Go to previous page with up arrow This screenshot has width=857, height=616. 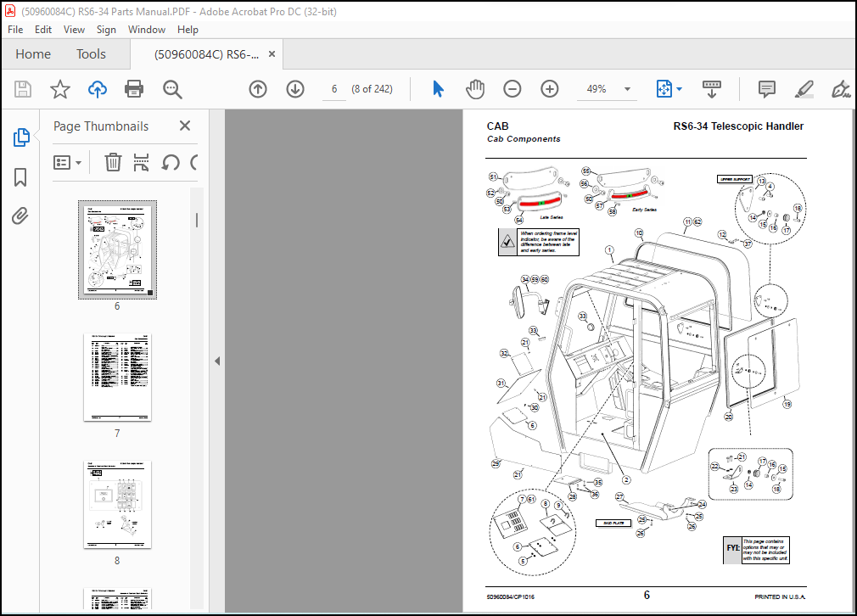(258, 89)
